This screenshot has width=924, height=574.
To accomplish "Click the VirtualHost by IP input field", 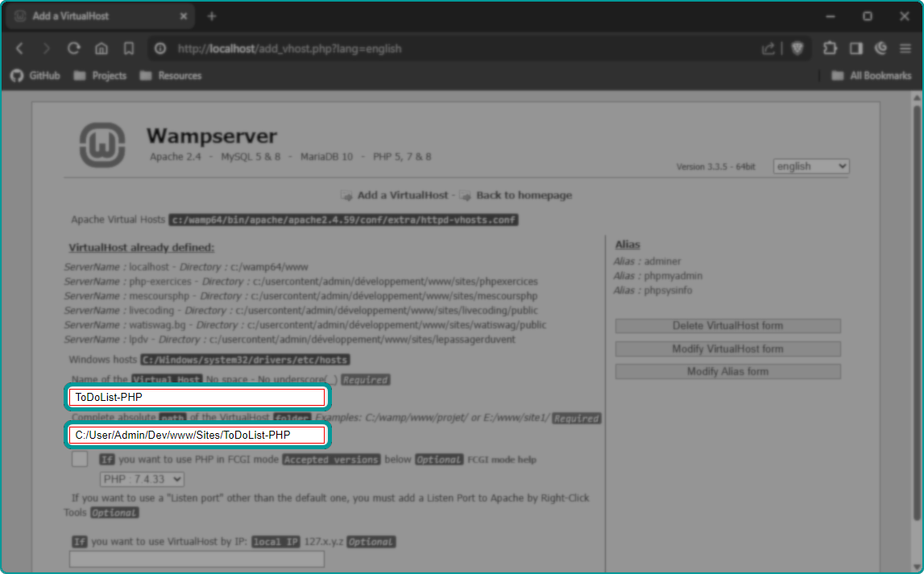I will point(197,560).
